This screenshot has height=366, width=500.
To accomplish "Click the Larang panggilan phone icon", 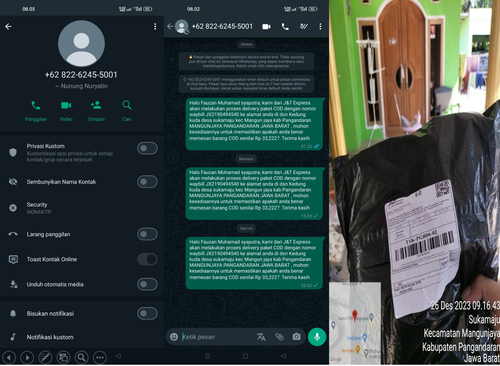I will (13, 234).
